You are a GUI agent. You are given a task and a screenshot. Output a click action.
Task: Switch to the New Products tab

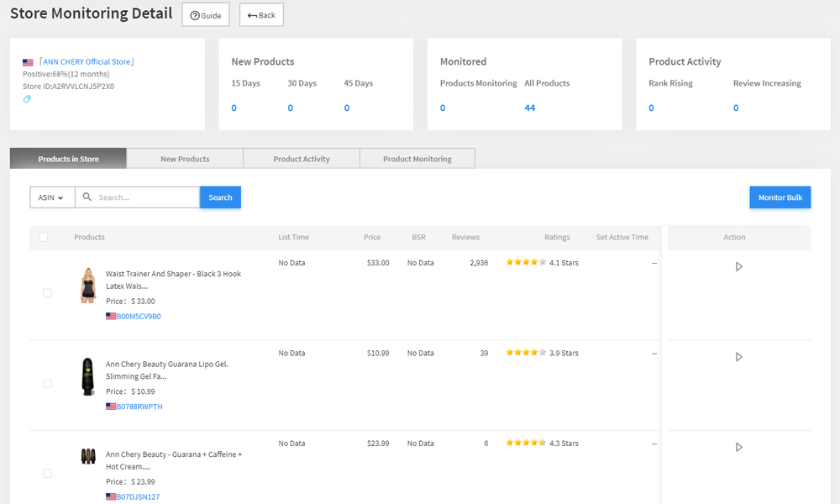(x=185, y=159)
